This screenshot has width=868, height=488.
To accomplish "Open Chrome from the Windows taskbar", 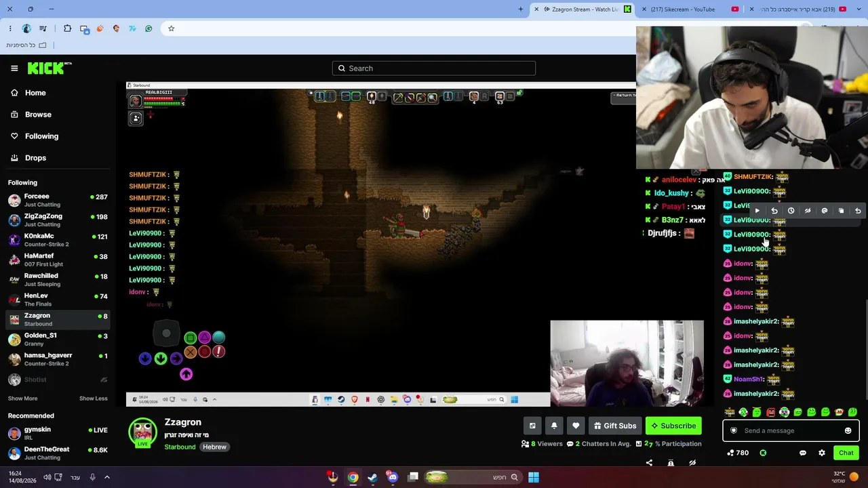I will [353, 477].
